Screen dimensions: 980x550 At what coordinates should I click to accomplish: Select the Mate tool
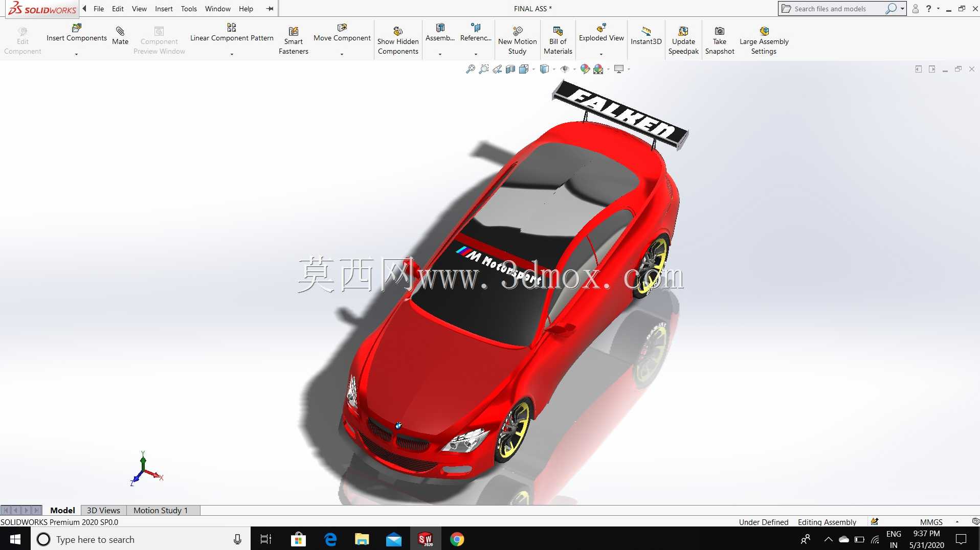(x=120, y=36)
